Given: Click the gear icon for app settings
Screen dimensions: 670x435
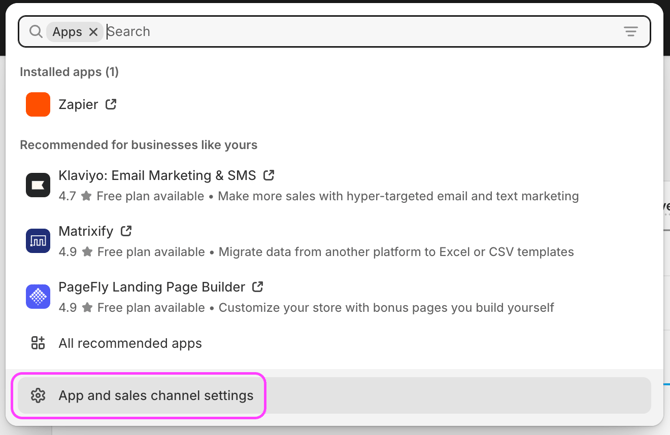Looking at the screenshot, I should (x=38, y=396).
